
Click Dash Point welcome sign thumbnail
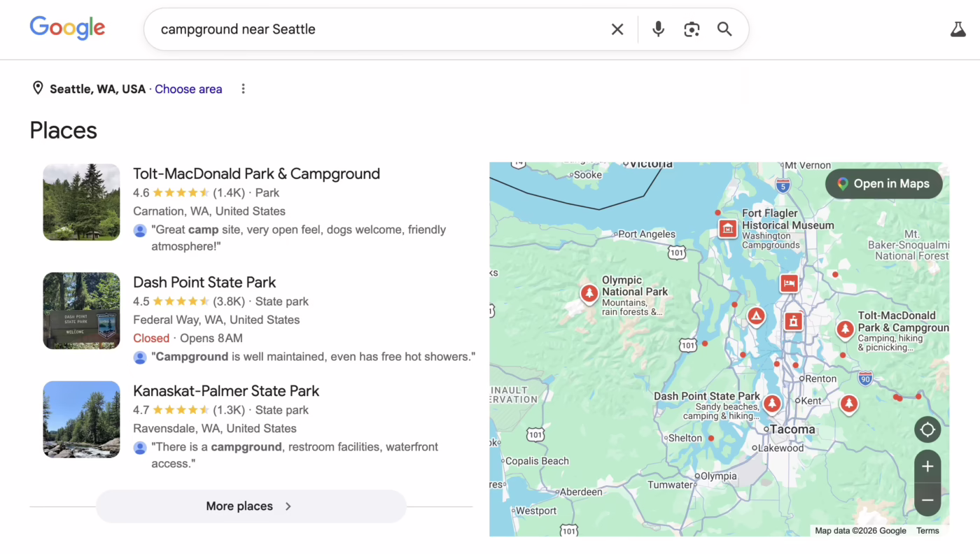81,311
